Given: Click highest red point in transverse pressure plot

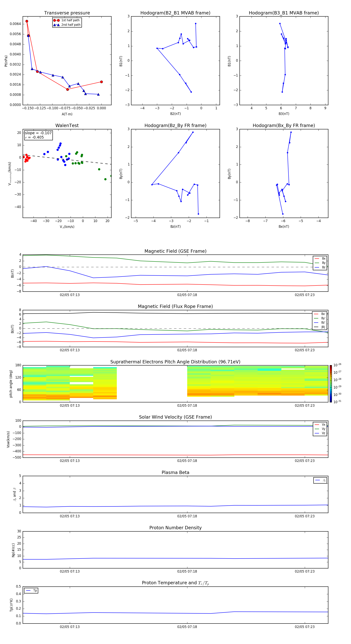Looking at the screenshot, I should (x=27, y=21).
